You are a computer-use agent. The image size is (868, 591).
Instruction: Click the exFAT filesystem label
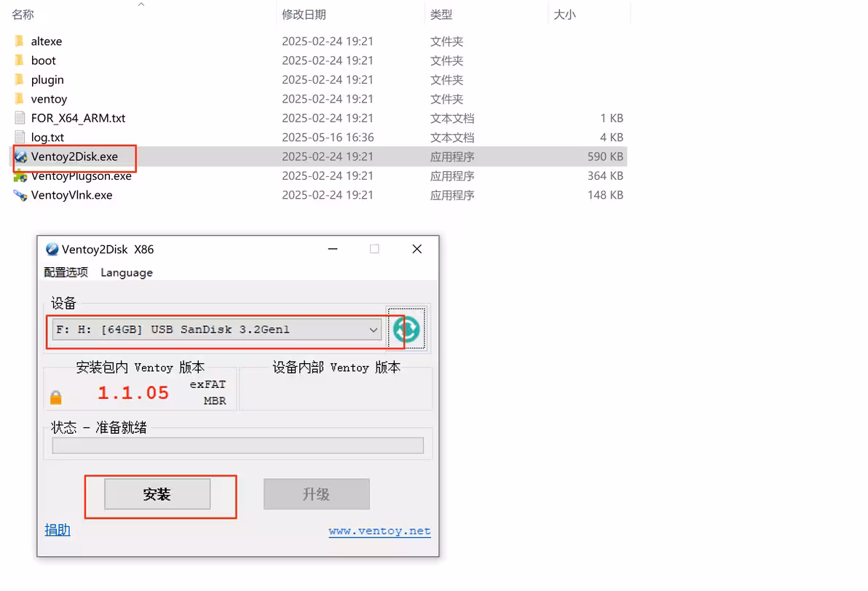click(x=208, y=384)
